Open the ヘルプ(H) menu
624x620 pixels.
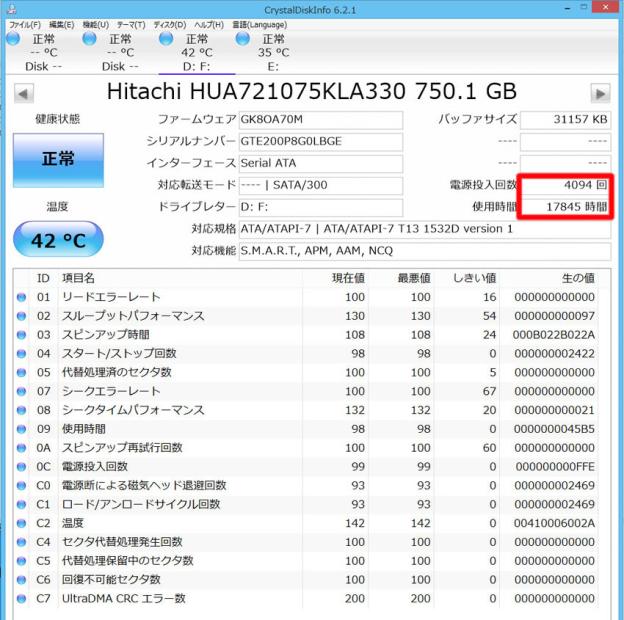209,25
